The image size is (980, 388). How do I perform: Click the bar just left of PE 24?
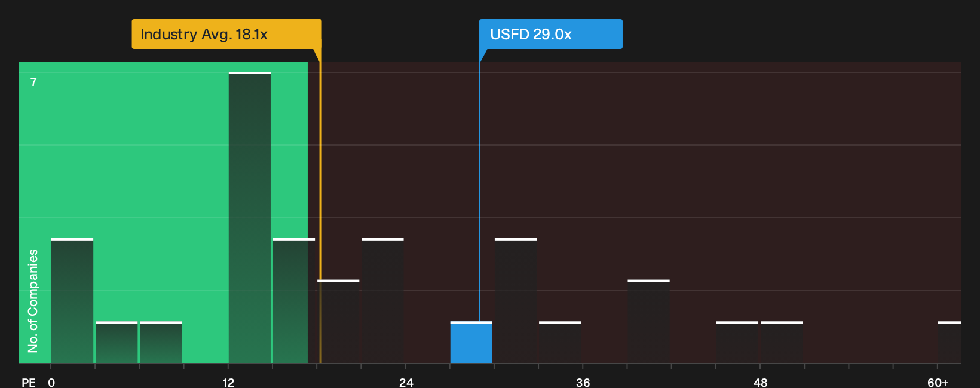[383, 300]
